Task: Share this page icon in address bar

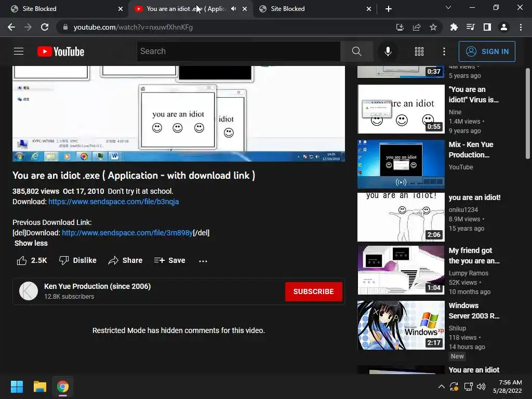Action: pos(417,27)
